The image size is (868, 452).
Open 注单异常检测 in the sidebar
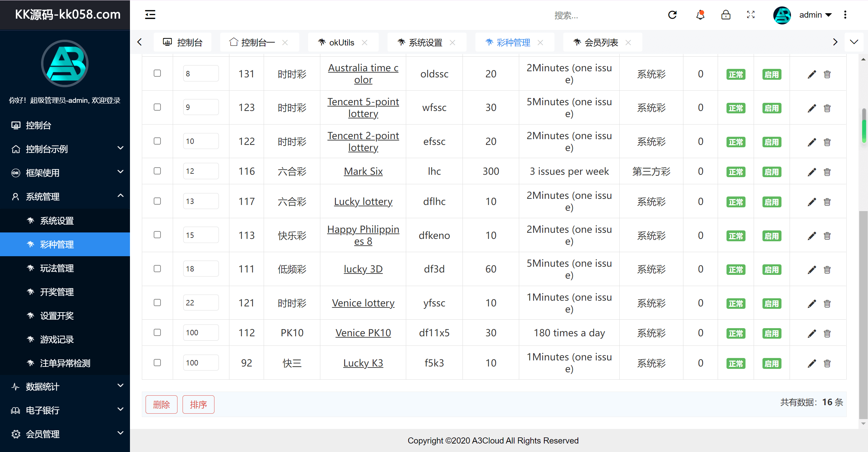click(65, 363)
